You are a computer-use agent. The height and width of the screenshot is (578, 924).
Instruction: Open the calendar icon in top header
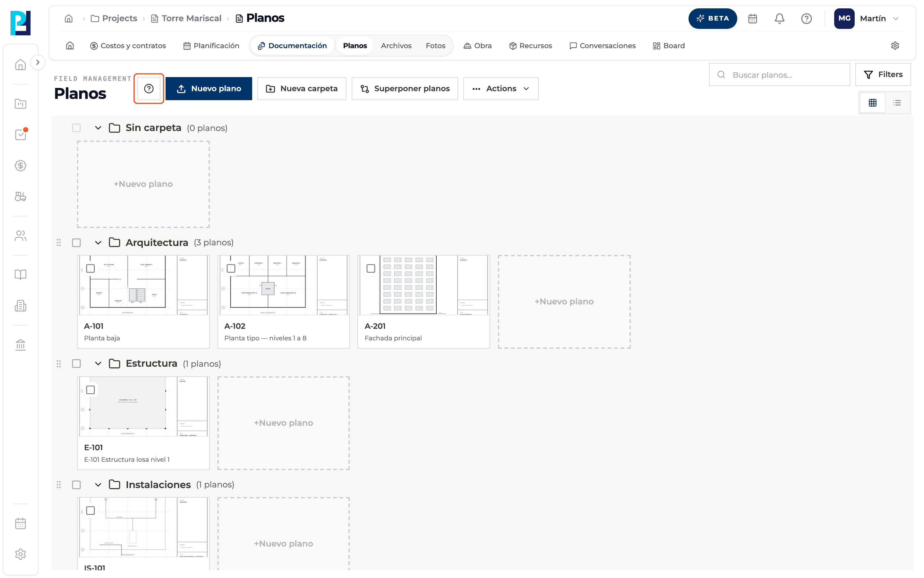(752, 18)
